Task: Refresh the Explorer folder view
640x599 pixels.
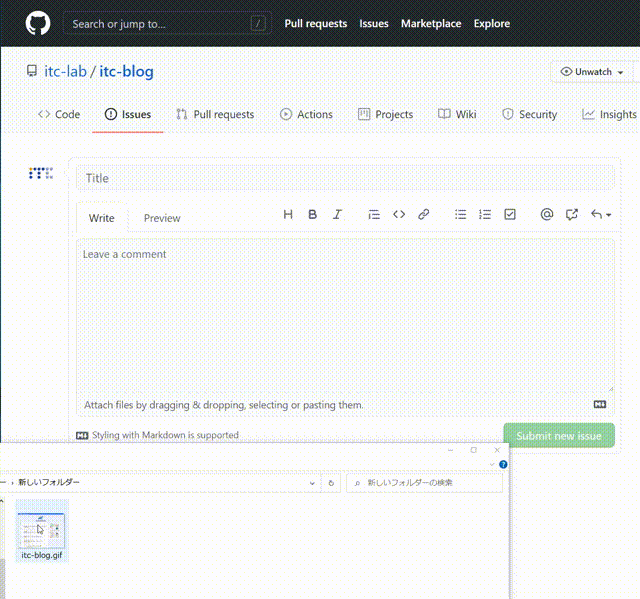Action: pyautogui.click(x=331, y=483)
